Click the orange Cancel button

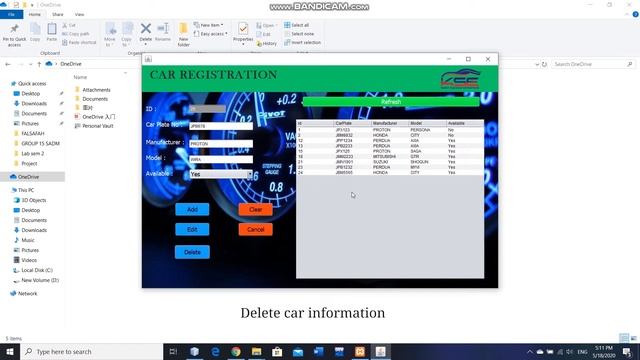(x=256, y=229)
